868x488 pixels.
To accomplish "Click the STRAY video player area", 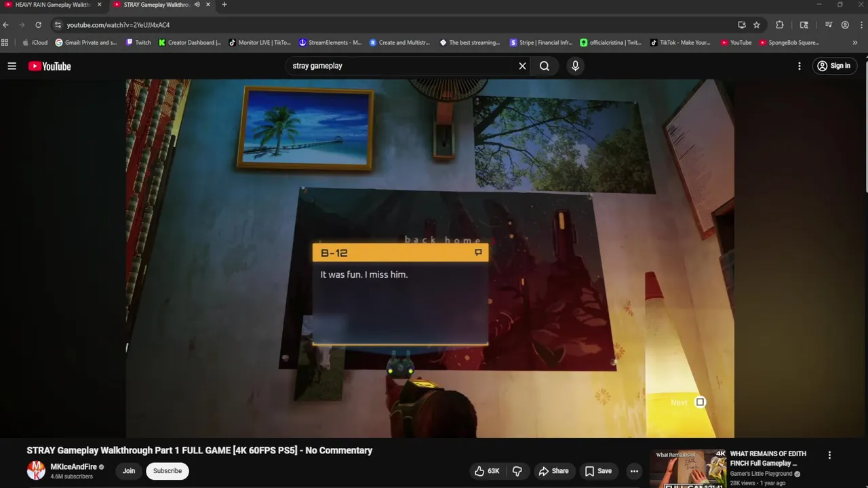I will [430, 258].
